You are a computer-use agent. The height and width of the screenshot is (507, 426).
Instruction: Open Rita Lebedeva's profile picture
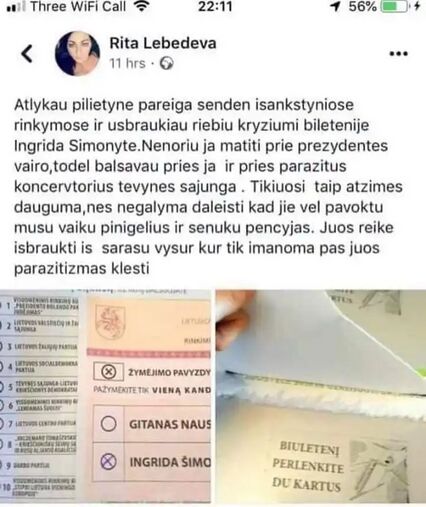77,54
